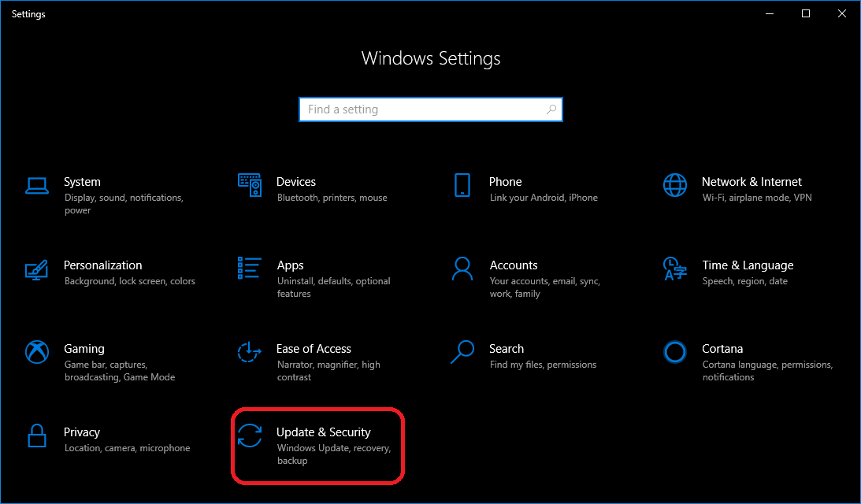Click the Time & Language icon

point(675,269)
